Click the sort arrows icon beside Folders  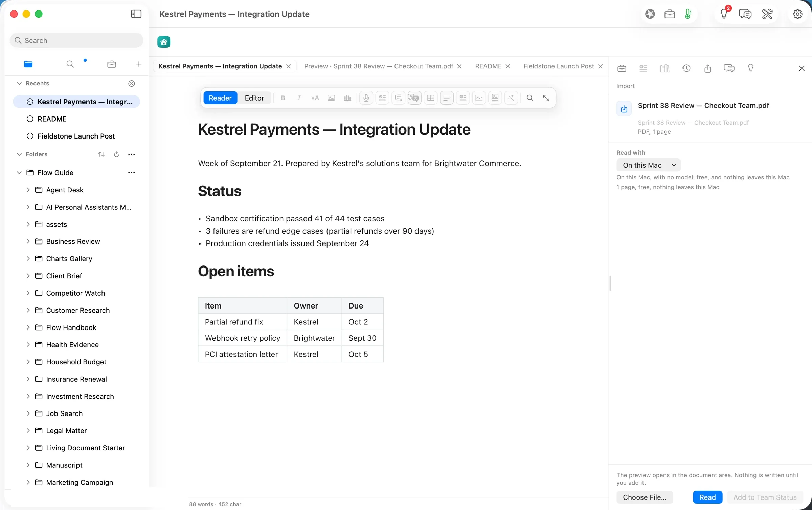coord(101,154)
